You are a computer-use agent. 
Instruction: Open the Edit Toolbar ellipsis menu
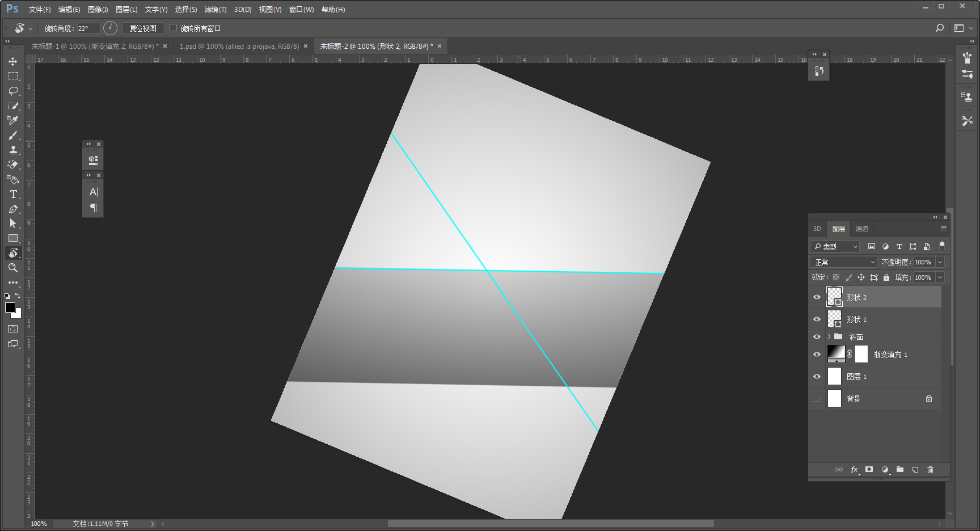pos(12,283)
